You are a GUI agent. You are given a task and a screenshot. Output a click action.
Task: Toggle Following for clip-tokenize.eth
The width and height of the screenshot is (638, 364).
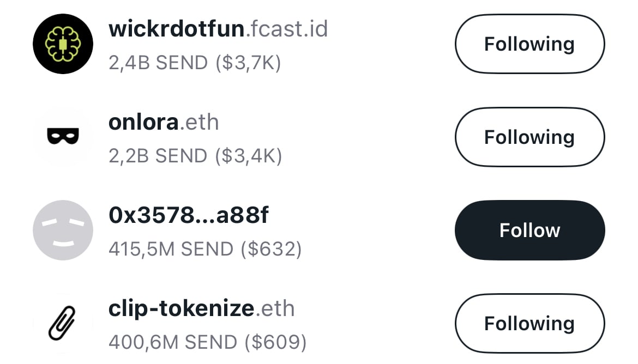tap(529, 323)
